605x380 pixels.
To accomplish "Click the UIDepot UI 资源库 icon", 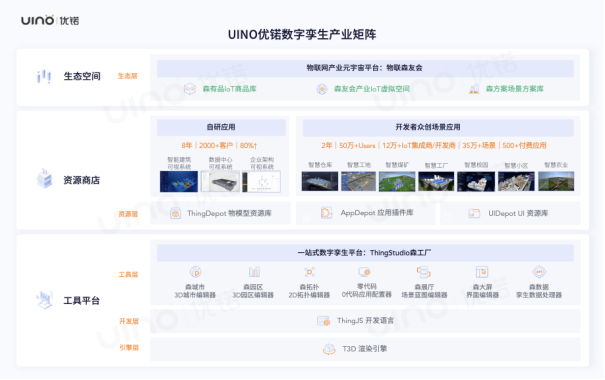I will click(474, 213).
